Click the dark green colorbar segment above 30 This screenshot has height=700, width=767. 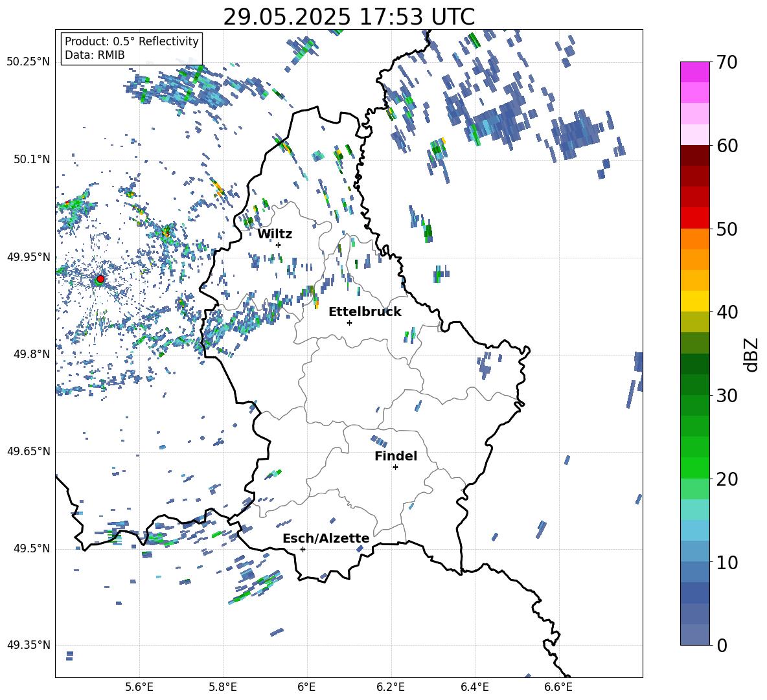coord(694,385)
